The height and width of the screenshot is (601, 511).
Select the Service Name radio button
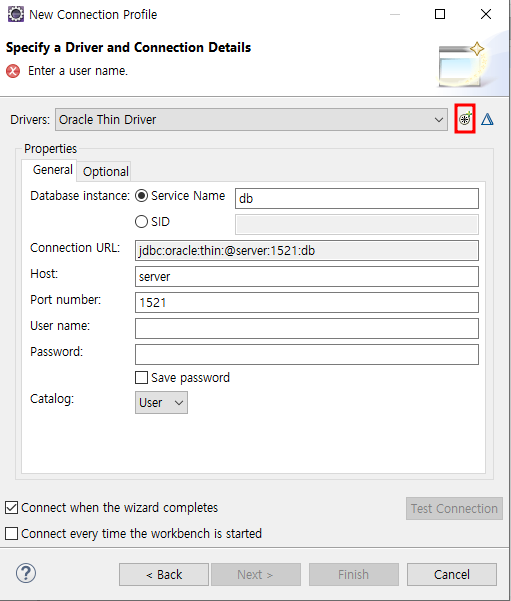pyautogui.click(x=141, y=196)
